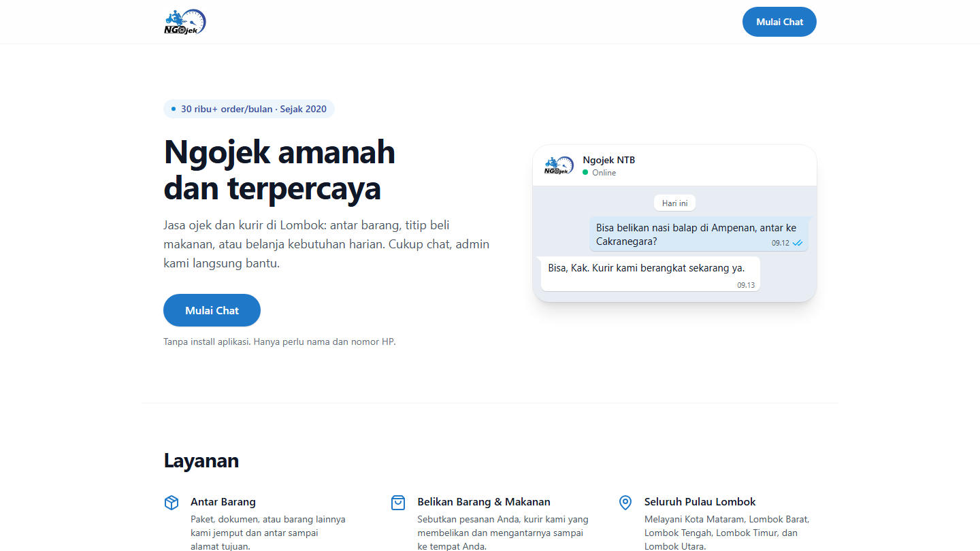Click the '09.12' message timestamp
980x551 pixels.
pyautogui.click(x=781, y=243)
